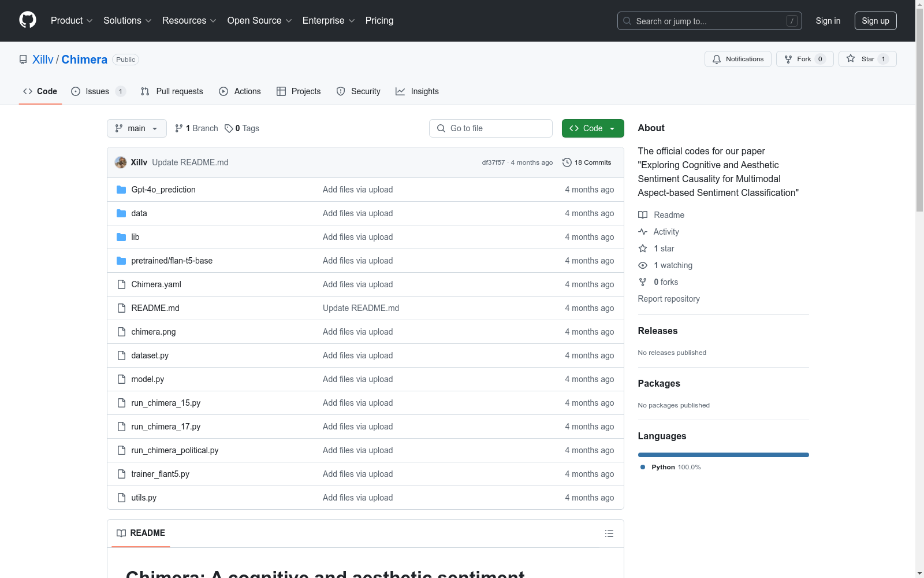This screenshot has width=924, height=578.
Task: Open the Chimera repository link
Action: click(84, 60)
